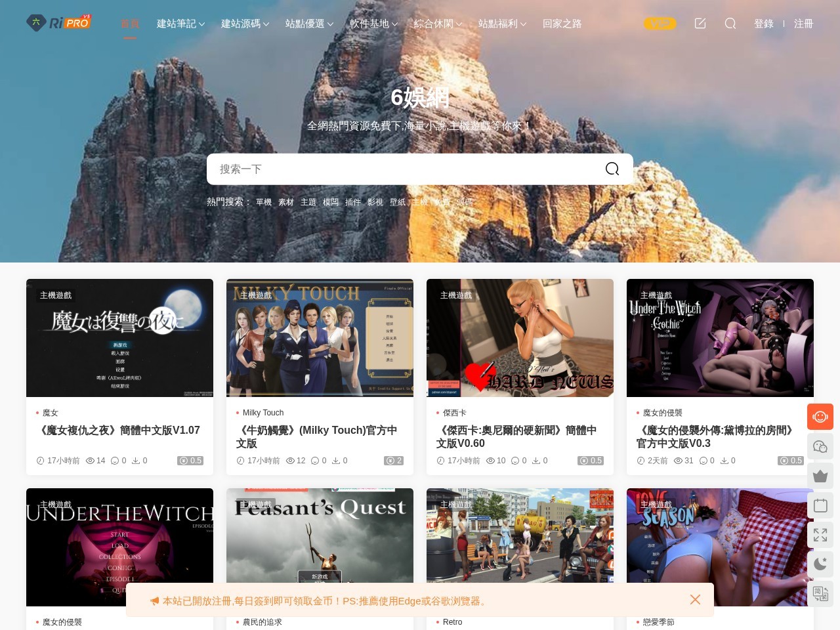Click the 0.5 price badge on 傑西卡 card
Screen dimensions: 840x630
591,461
